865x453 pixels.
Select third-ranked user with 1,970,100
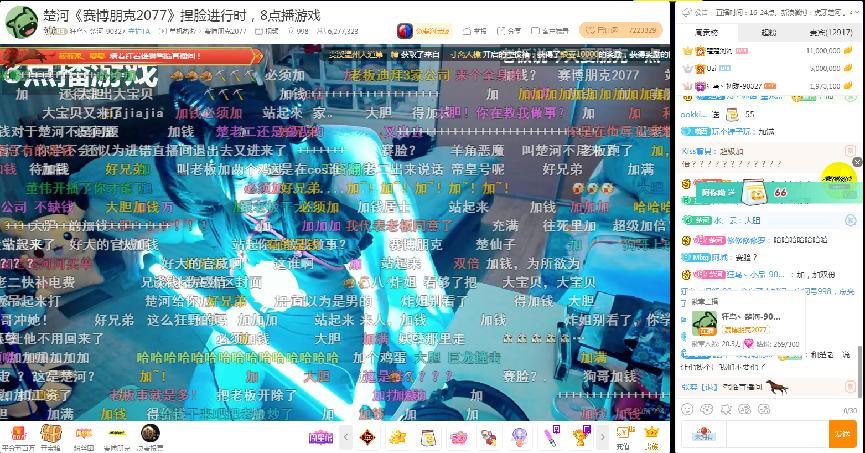point(768,86)
